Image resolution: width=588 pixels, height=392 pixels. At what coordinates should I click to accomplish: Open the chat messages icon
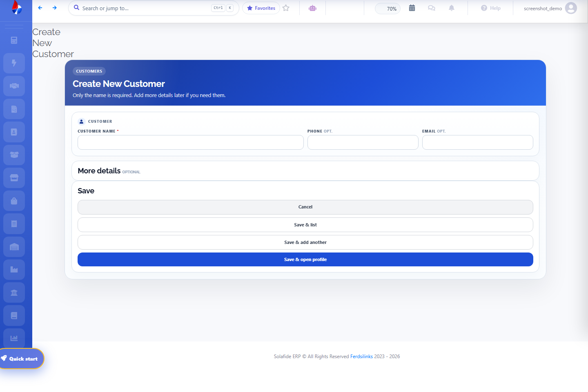pyautogui.click(x=432, y=8)
